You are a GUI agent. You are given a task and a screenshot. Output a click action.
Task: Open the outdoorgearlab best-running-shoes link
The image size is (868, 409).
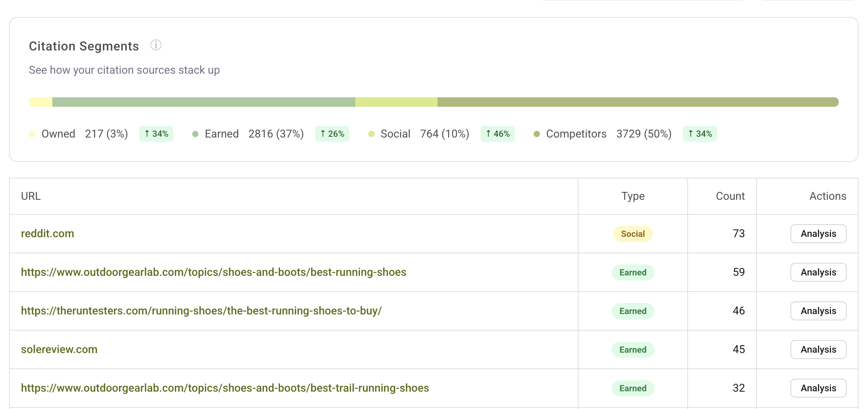[x=213, y=272]
